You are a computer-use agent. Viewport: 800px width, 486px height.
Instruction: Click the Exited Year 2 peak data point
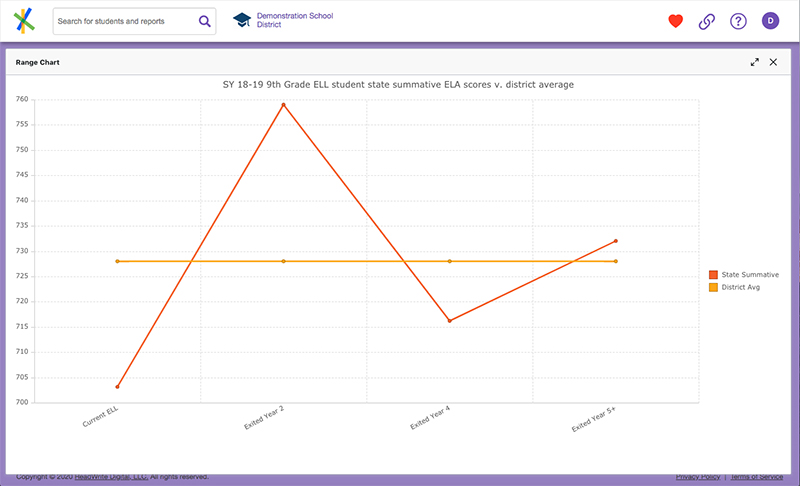point(284,105)
